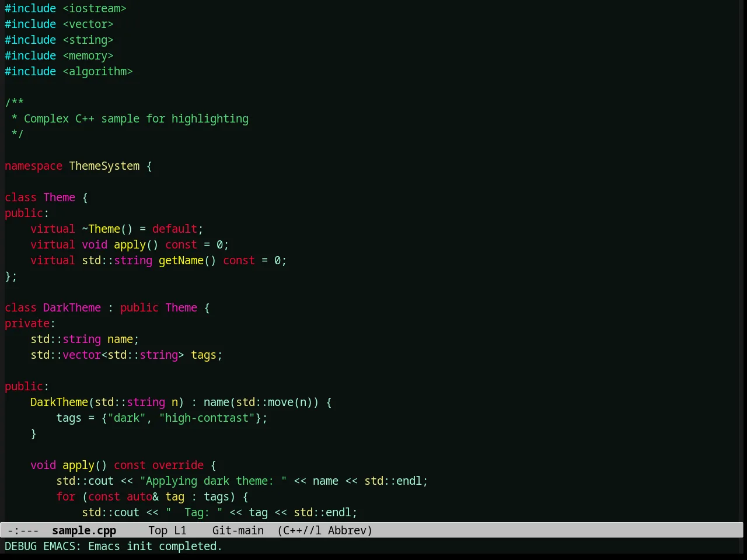Click '#include' on the algorithm line
Viewport: 747px width, 560px height.
tap(30, 71)
